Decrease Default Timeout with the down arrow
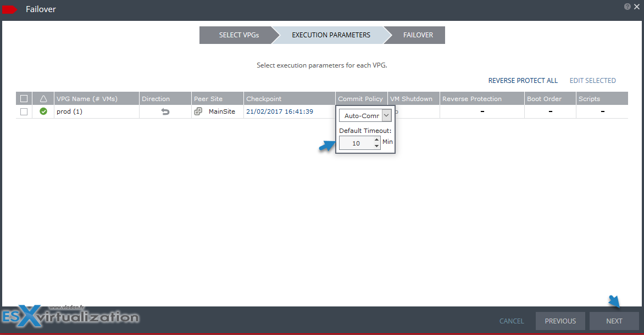Viewport: 644px width, 335px height. click(376, 146)
